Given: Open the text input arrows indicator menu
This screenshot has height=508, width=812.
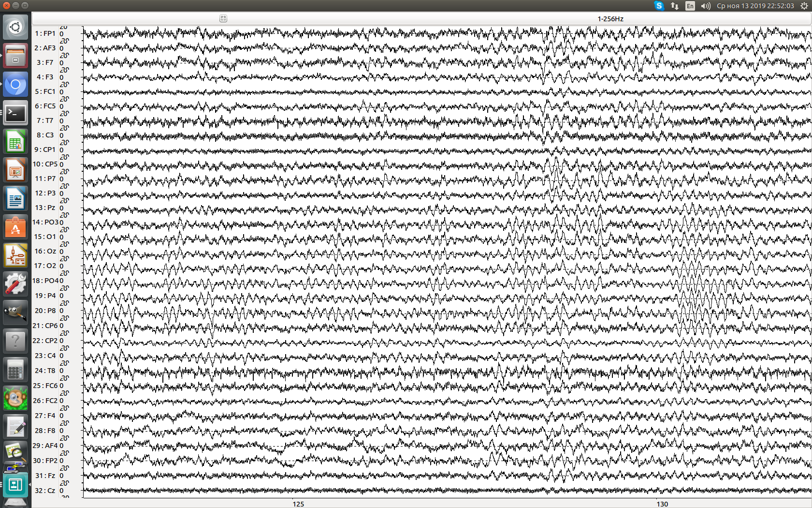Looking at the screenshot, I should click(x=674, y=6).
